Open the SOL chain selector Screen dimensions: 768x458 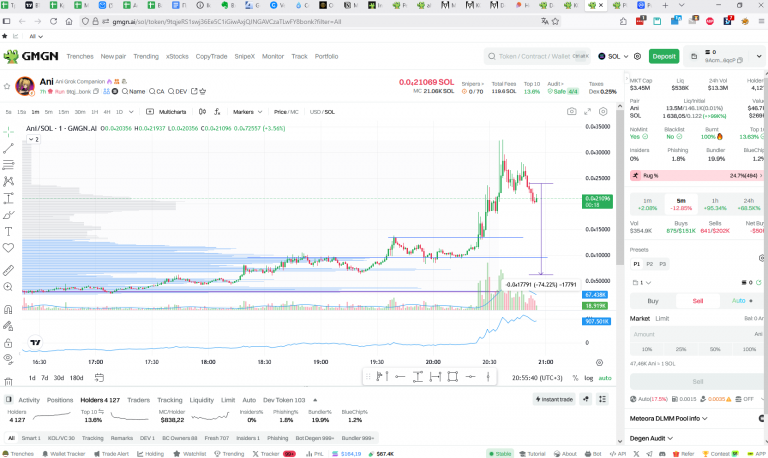[613, 56]
